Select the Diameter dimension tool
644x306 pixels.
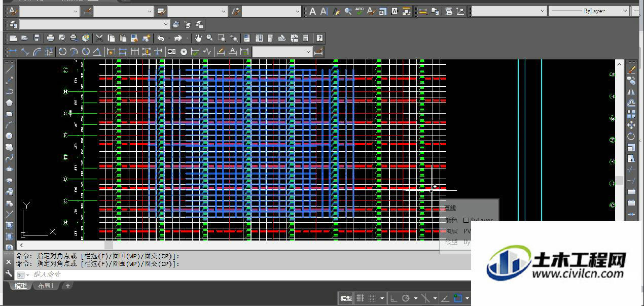tap(86, 52)
